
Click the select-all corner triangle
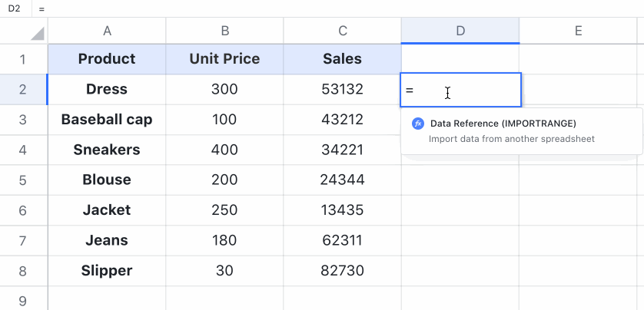click(36, 33)
